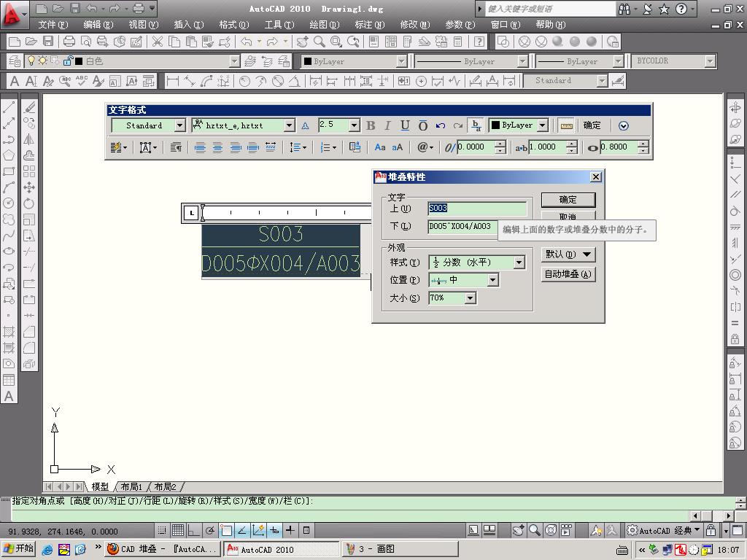Viewport: 747px width, 560px height.
Task: Click the Plot printer icon in standard toolbar
Action: (69, 42)
